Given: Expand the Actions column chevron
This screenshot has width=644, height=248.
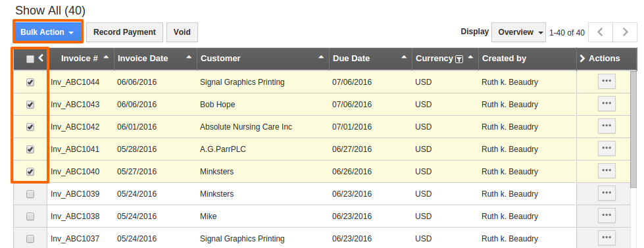Looking at the screenshot, I should 582,59.
